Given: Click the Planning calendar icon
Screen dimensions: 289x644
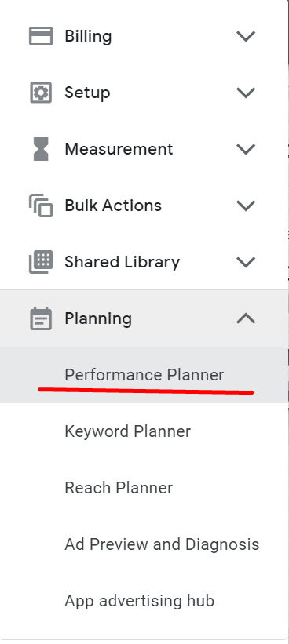Looking at the screenshot, I should (41, 318).
